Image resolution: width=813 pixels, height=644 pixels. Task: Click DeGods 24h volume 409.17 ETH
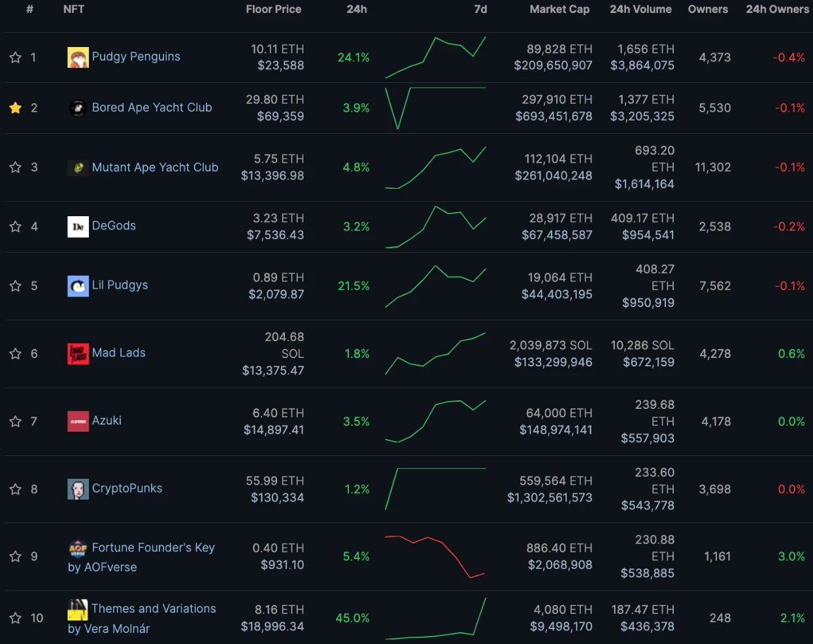pyautogui.click(x=642, y=218)
